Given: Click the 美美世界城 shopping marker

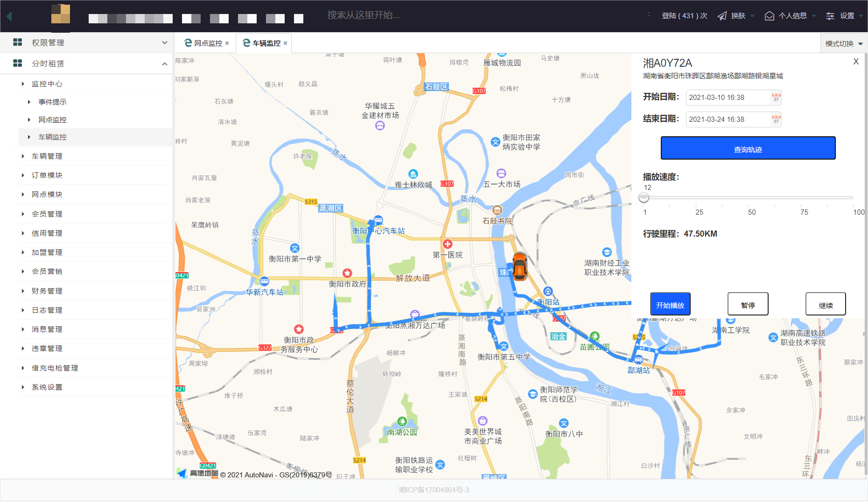Looking at the screenshot, I should click(x=483, y=421).
